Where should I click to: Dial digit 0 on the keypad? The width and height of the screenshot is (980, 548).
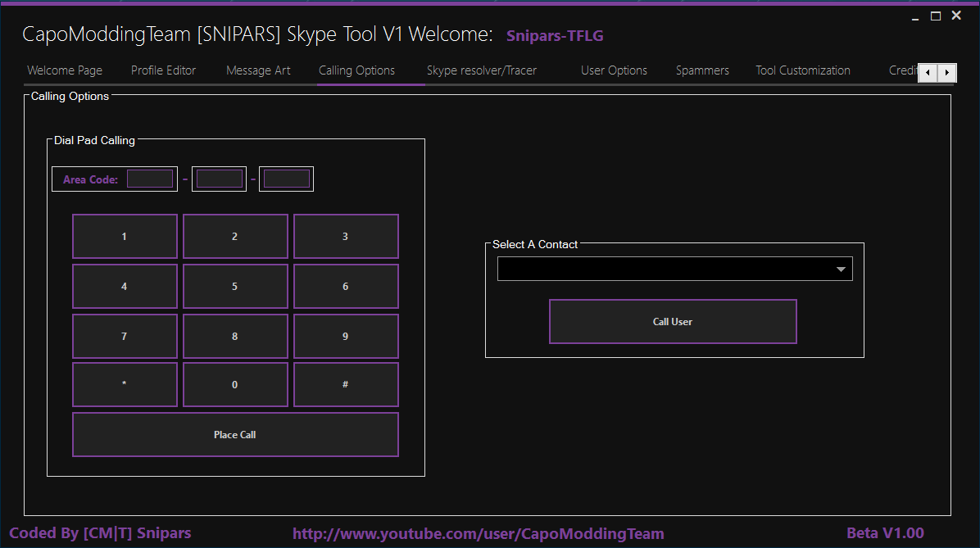click(x=236, y=384)
